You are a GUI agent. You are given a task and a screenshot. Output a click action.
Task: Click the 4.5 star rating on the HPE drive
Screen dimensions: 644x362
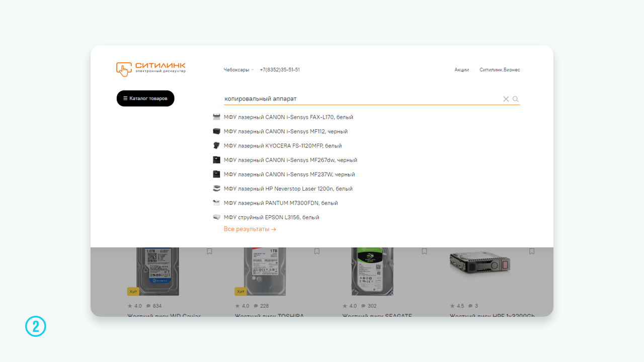[x=457, y=306]
